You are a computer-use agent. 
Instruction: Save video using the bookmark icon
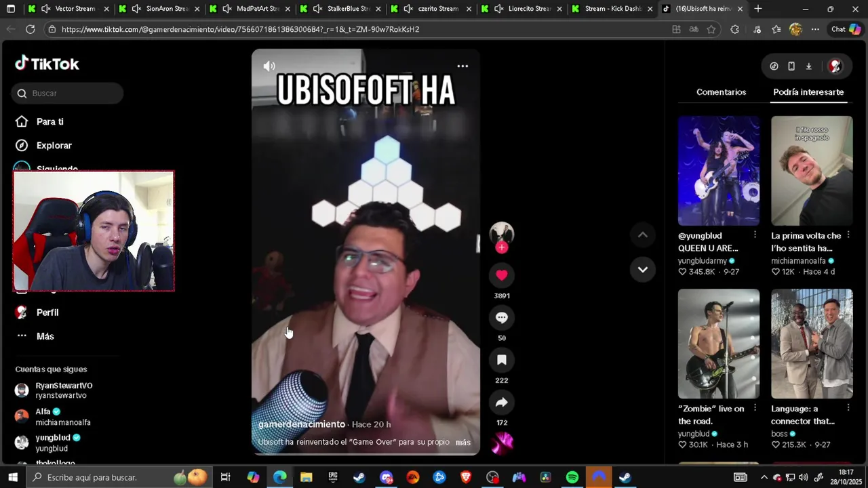pos(502,360)
